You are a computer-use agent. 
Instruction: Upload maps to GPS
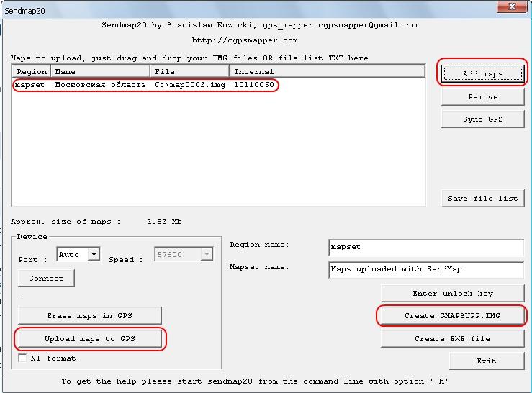coord(89,339)
